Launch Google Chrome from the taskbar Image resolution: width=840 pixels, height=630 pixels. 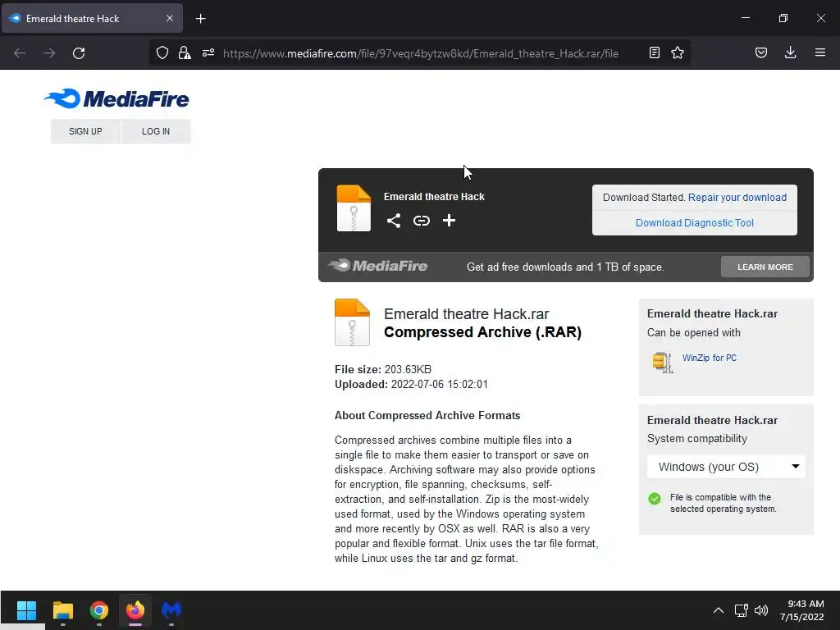click(99, 610)
